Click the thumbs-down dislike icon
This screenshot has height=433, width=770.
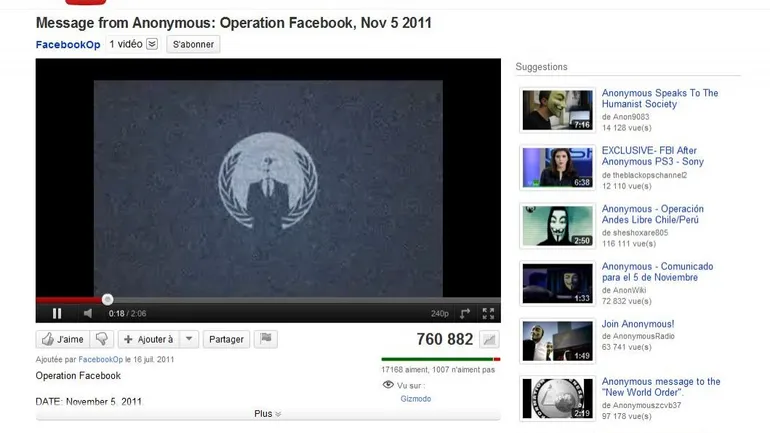coord(102,339)
